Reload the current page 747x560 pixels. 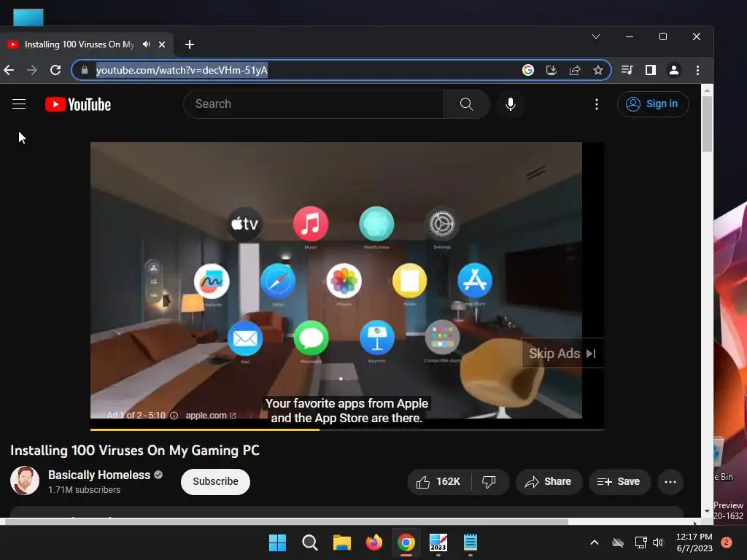coord(55,70)
